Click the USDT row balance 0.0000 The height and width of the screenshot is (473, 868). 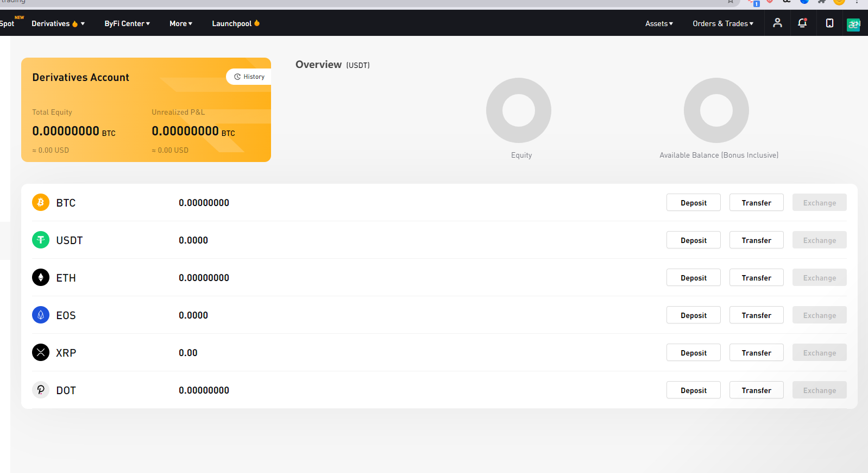click(193, 240)
